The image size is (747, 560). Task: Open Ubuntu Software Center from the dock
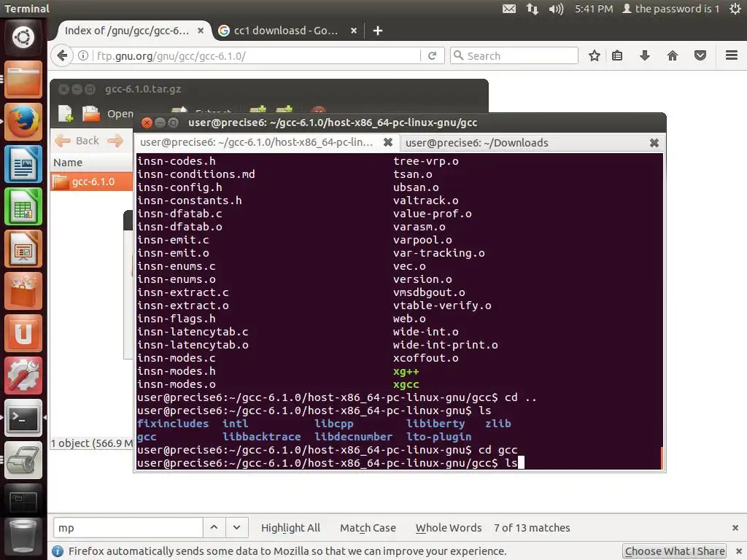pyautogui.click(x=23, y=291)
